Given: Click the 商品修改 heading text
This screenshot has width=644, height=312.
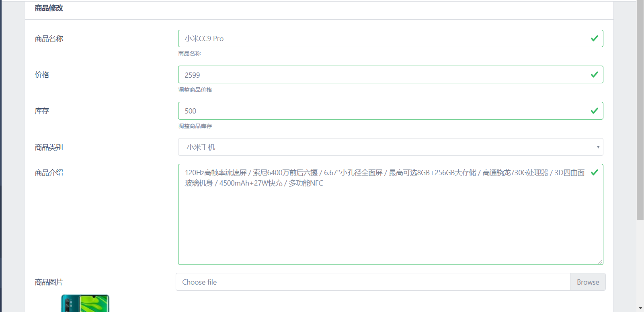Looking at the screenshot, I should pyautogui.click(x=49, y=8).
